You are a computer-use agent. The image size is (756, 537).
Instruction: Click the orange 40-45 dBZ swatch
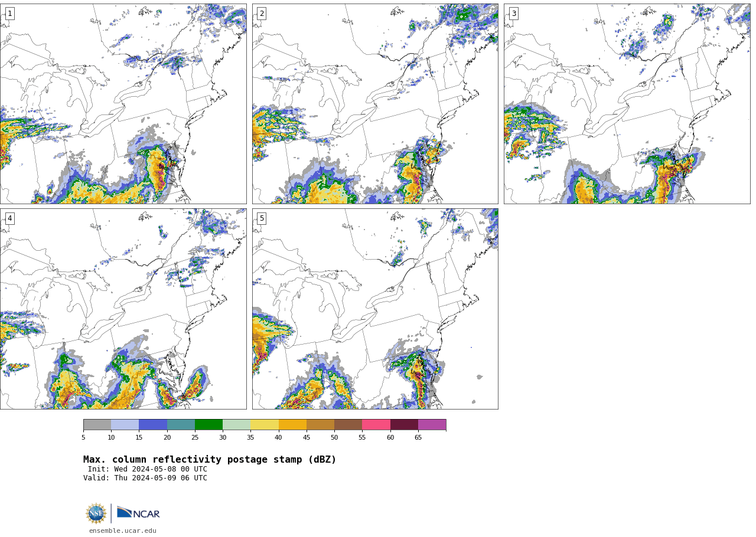point(292,425)
